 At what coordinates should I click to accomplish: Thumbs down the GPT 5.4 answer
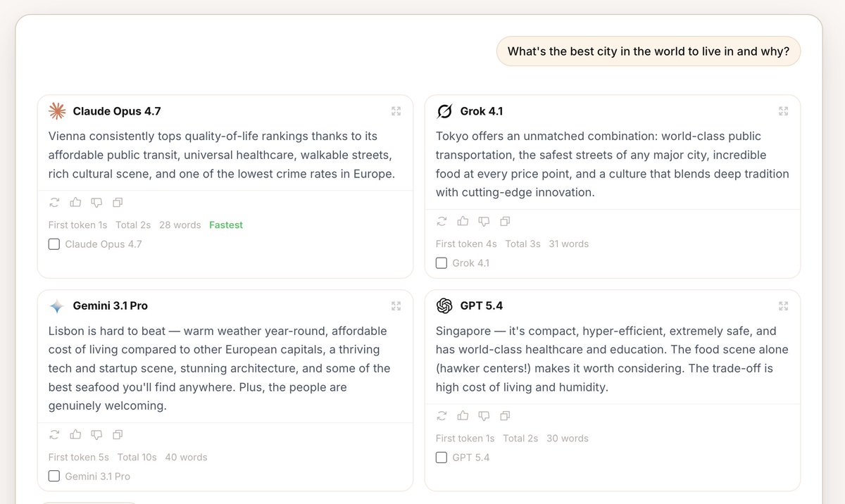point(484,415)
